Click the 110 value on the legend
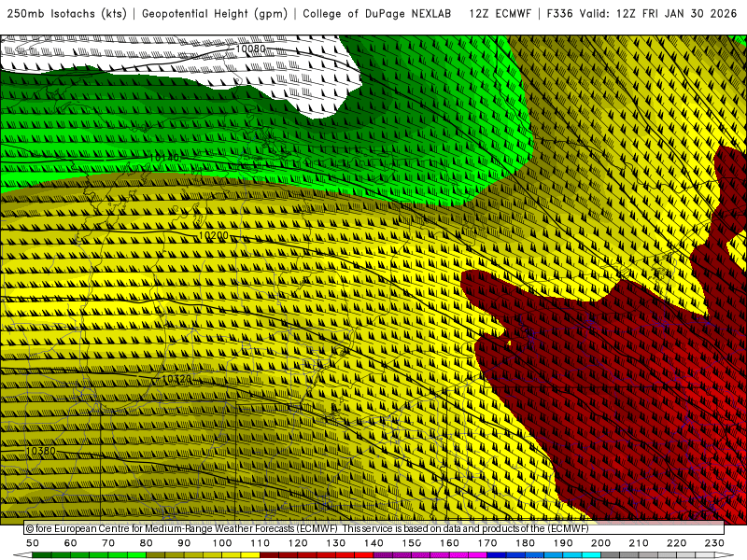 tap(261, 543)
